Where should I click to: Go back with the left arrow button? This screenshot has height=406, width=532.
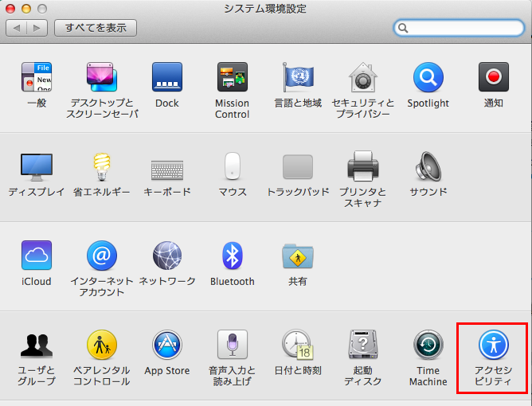16,28
